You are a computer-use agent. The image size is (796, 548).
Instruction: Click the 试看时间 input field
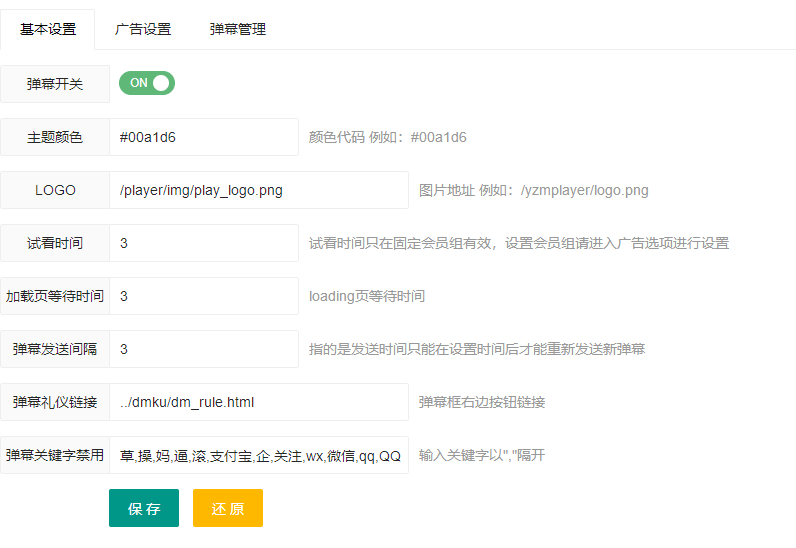click(204, 243)
